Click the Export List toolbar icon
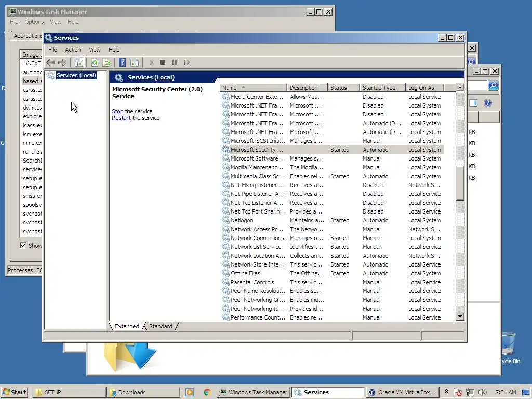This screenshot has width=532, height=399. coord(107,62)
